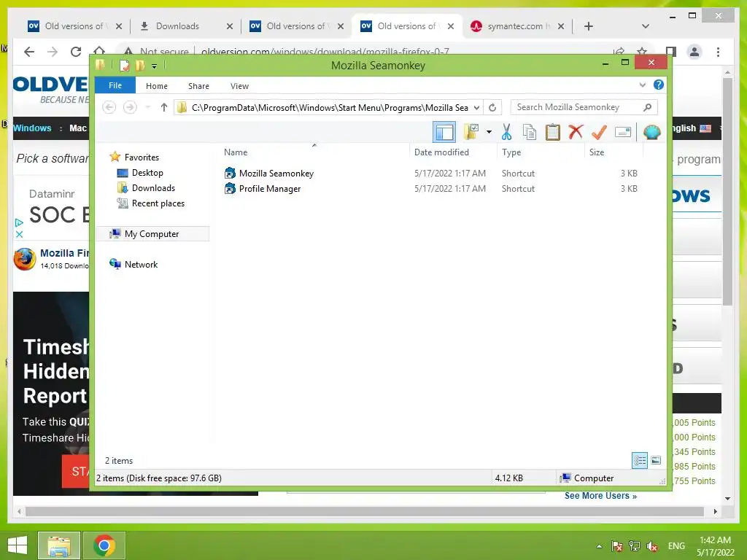The width and height of the screenshot is (747, 560).
Task: Sort by the Name column header
Action: coord(314,152)
